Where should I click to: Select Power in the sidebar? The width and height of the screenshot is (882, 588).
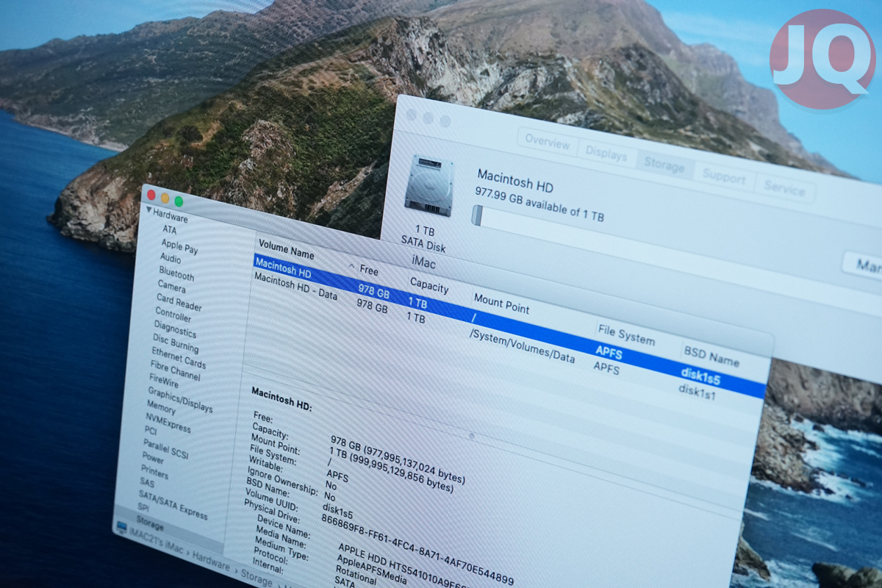[153, 457]
